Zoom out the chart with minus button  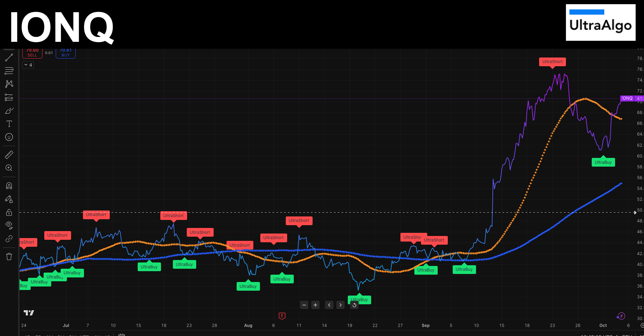click(x=304, y=305)
